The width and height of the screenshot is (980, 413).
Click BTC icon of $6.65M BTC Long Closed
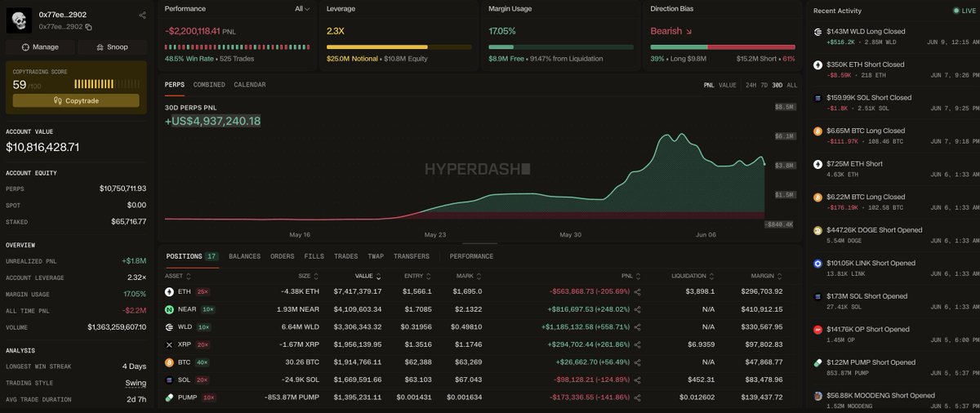817,131
